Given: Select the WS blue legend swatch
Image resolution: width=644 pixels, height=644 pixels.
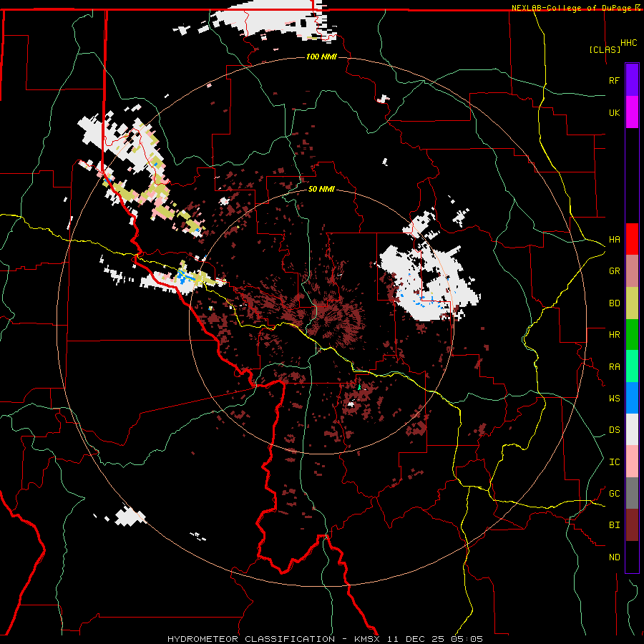Looking at the screenshot, I should [x=632, y=398].
